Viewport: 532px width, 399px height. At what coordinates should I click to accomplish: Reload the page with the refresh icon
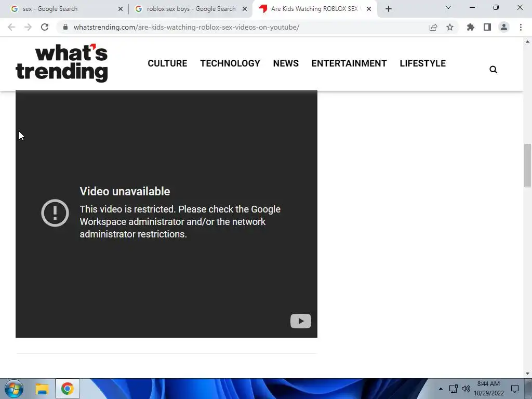coord(45,27)
